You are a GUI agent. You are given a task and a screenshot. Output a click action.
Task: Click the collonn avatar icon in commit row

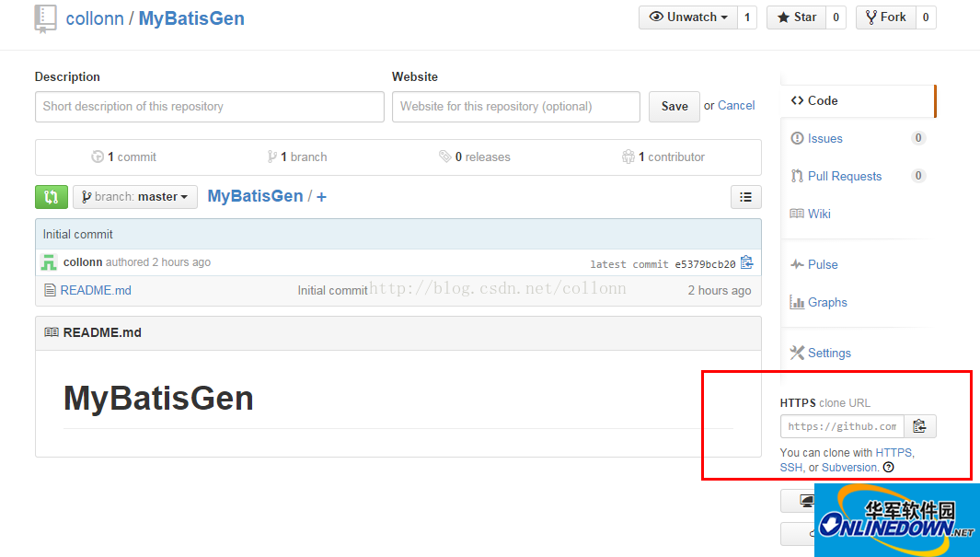(49, 262)
